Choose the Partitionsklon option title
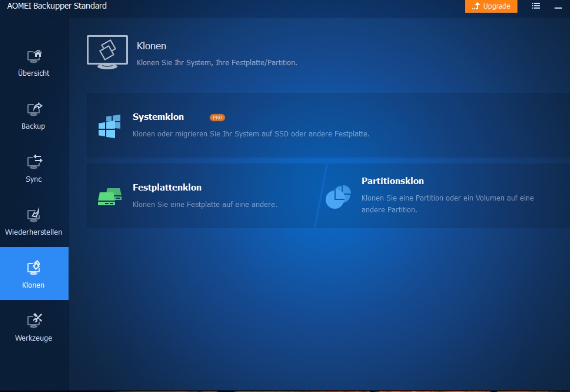The image size is (570, 392). click(x=393, y=181)
